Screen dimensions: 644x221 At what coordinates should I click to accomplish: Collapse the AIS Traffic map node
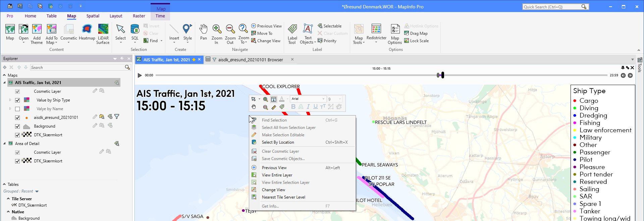(x=4, y=82)
